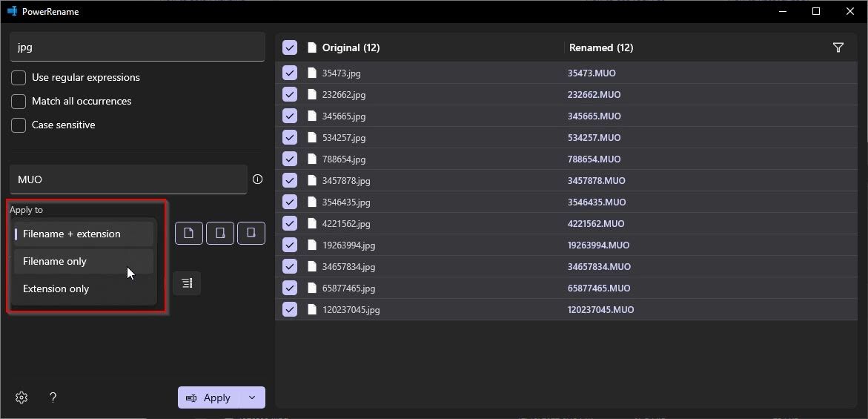This screenshot has width=868, height=419.
Task: Toggle the include files icon button
Action: 189,233
